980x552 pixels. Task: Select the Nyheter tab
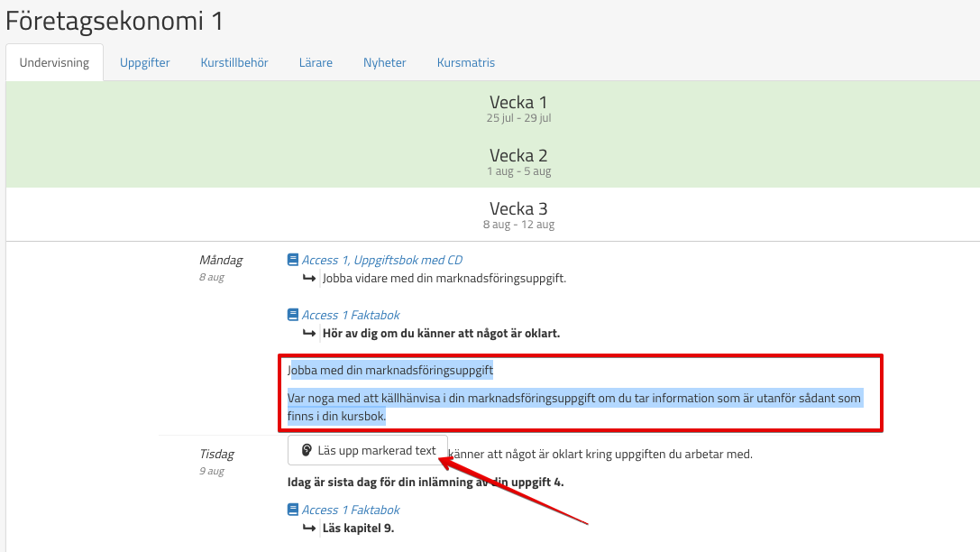tap(384, 62)
